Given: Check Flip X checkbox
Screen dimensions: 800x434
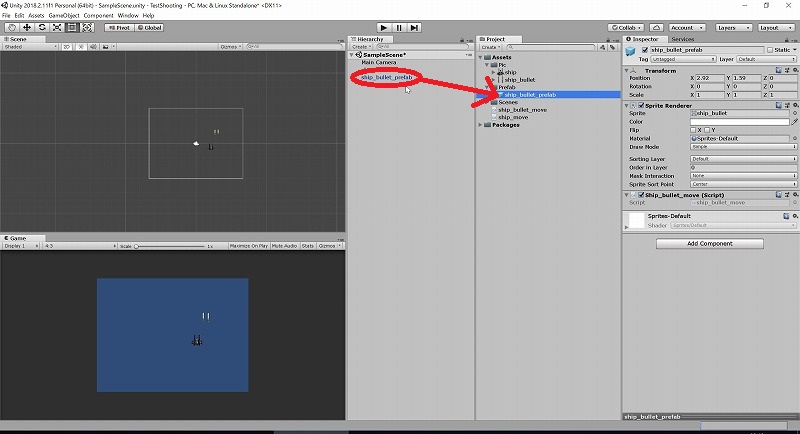Looking at the screenshot, I should coord(693,130).
